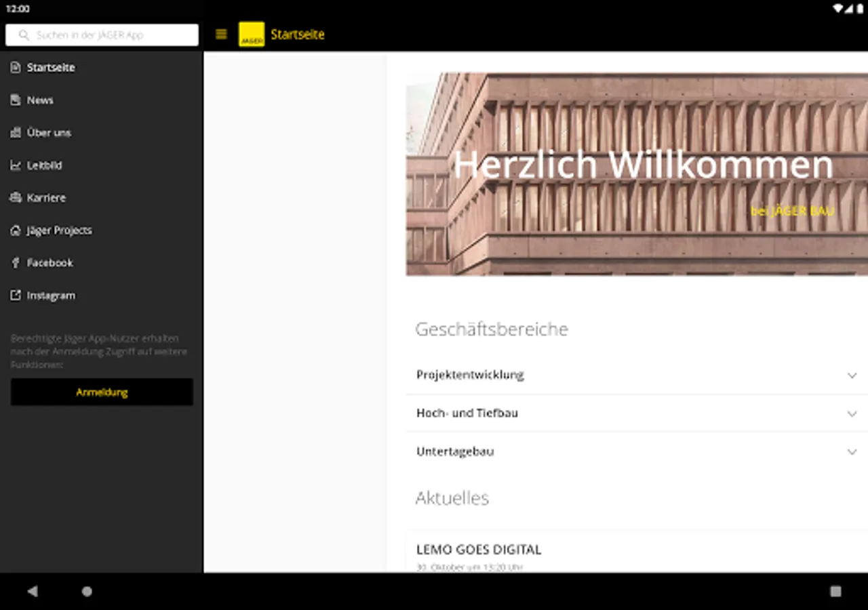868x610 pixels.
Task: Click the News icon in sidebar
Action: 16,100
